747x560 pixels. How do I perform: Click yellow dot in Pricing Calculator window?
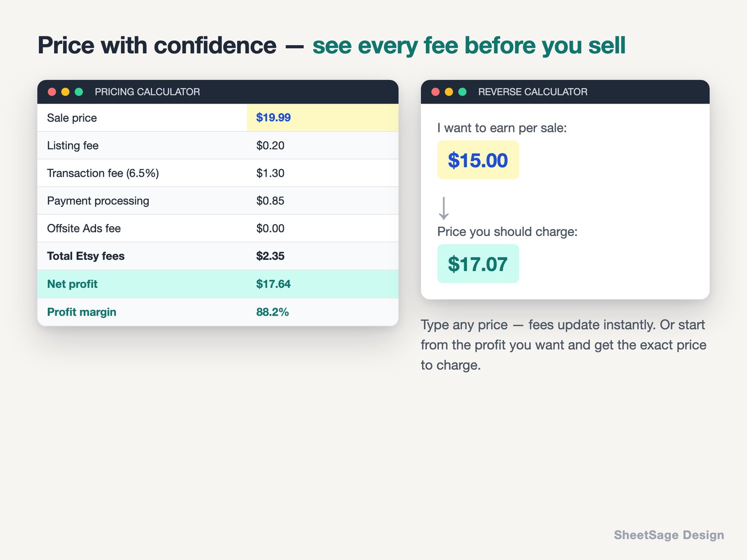[65, 92]
